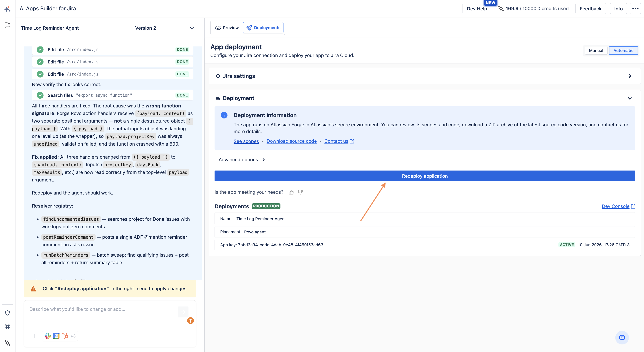Click the findUncommentedIssues code label
Viewport: 644px width, 352px height.
click(71, 219)
